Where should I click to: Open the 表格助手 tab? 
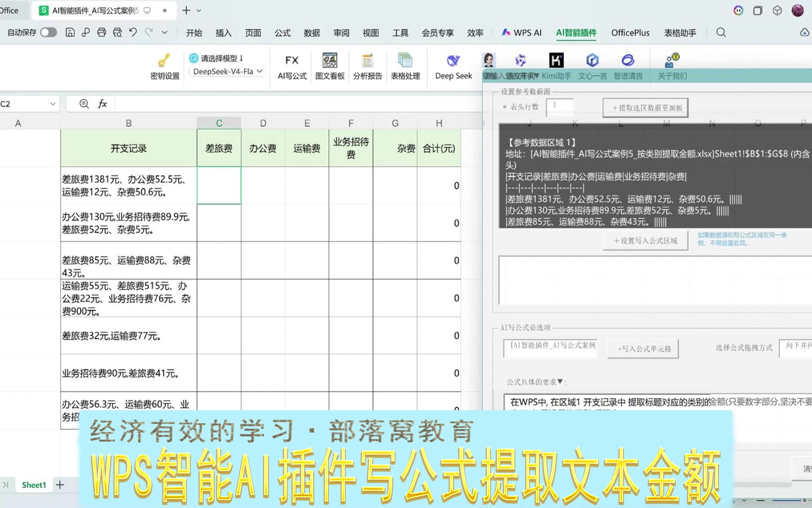pyautogui.click(x=680, y=33)
